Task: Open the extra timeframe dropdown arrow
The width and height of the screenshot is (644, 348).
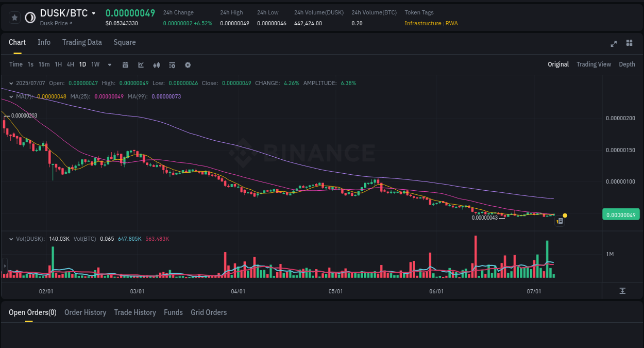Action: click(109, 64)
